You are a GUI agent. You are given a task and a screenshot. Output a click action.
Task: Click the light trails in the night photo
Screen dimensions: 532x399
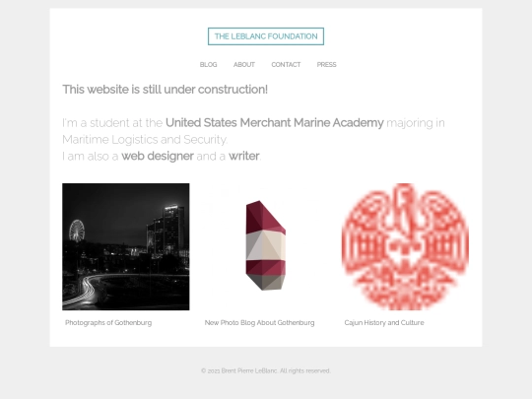click(87, 292)
